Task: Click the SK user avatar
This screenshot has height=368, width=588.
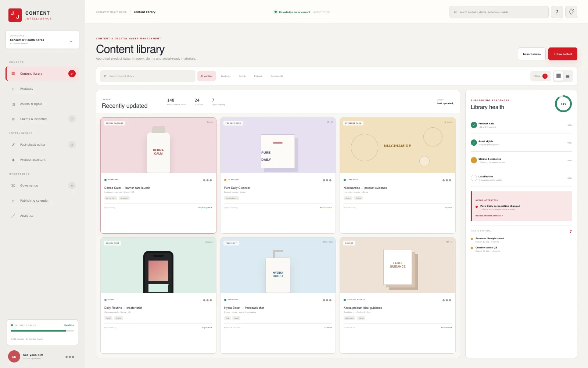Action: click(14, 357)
